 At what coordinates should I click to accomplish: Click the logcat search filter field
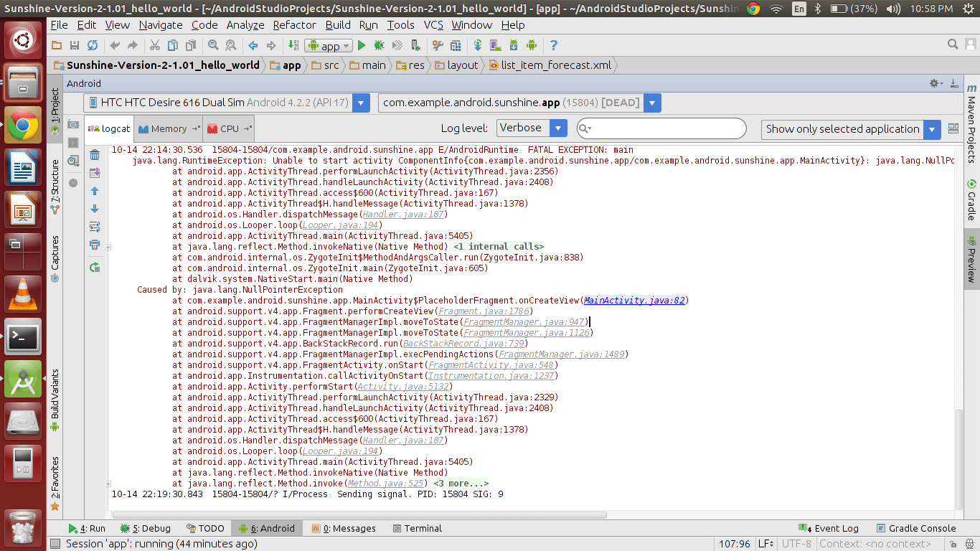(x=667, y=128)
